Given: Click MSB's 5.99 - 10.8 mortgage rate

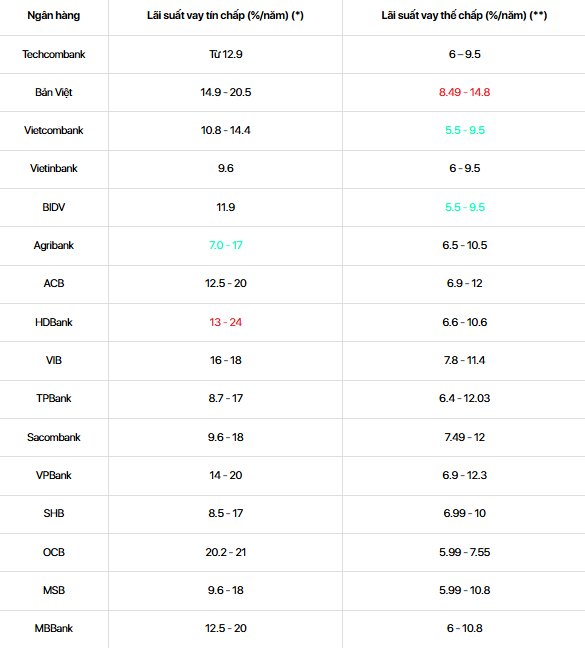Looking at the screenshot, I should point(464,590).
